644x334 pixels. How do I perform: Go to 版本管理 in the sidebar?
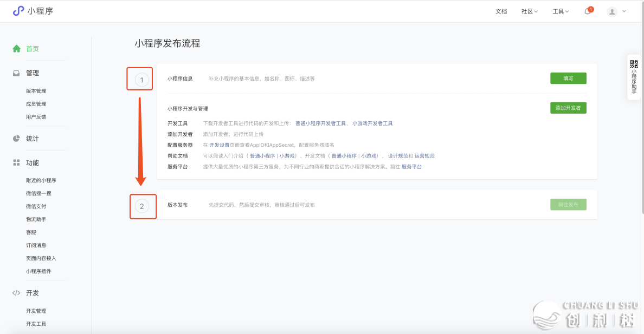point(36,91)
